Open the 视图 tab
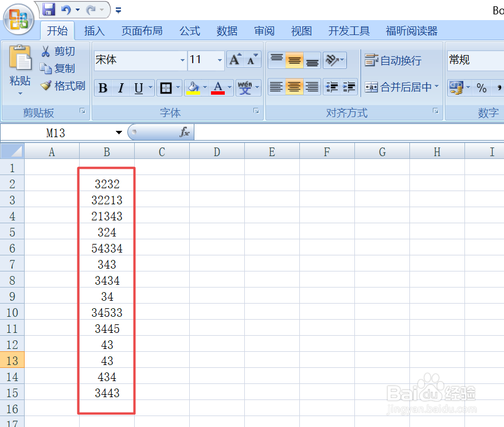This screenshot has height=427, width=504. (302, 31)
